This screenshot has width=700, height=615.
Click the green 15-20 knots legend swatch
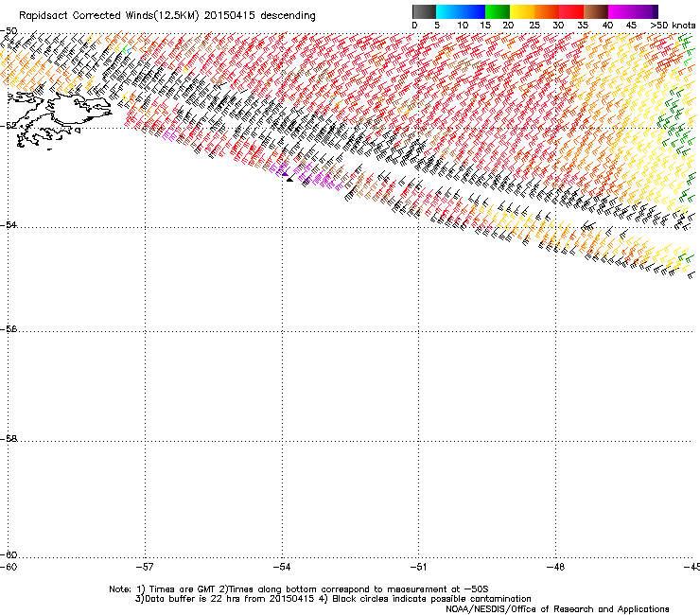pyautogui.click(x=498, y=11)
